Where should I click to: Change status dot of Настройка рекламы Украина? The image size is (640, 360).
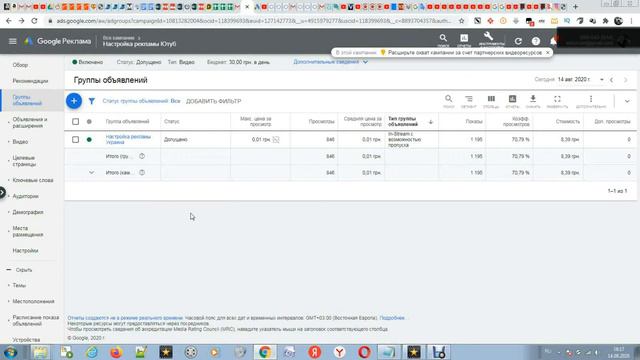[89, 140]
